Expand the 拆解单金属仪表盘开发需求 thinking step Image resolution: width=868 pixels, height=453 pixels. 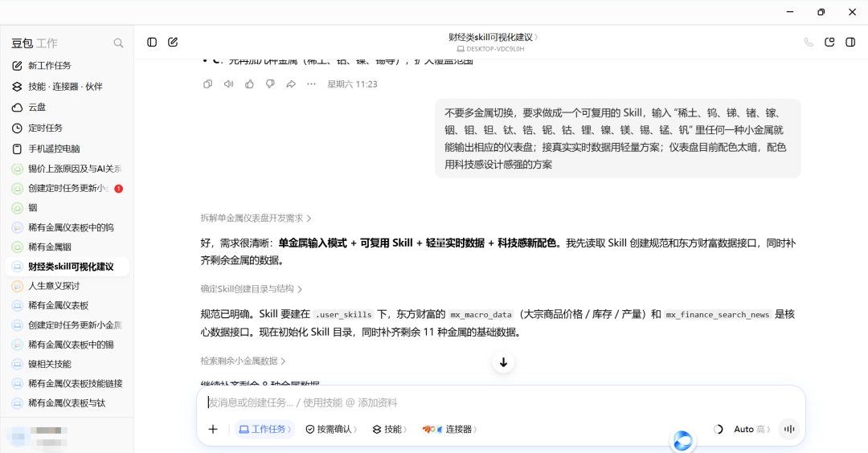[x=256, y=218]
